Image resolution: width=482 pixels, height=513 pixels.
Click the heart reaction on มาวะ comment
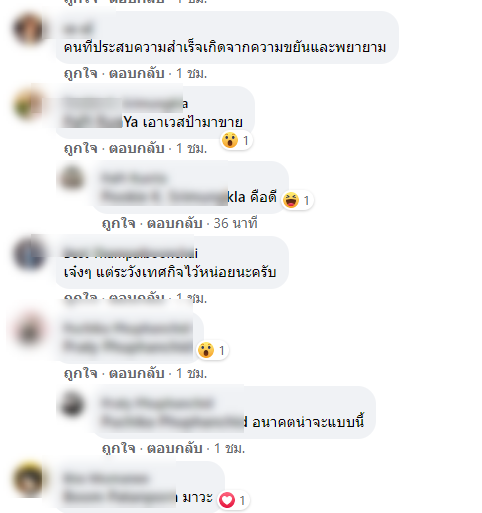click(x=233, y=500)
